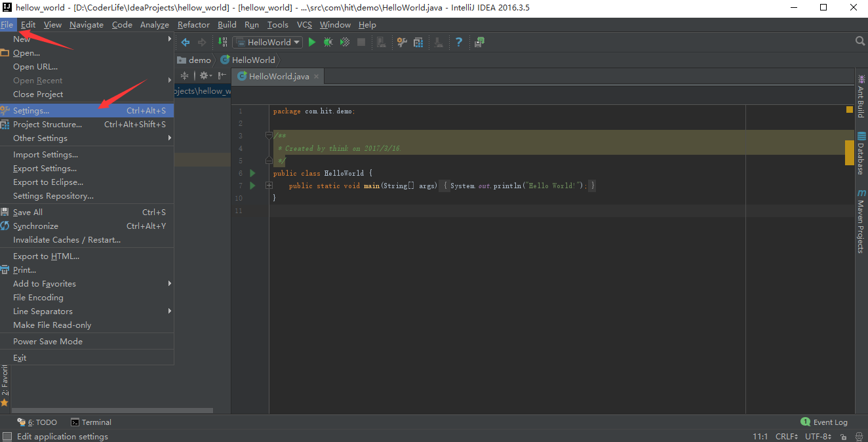Click the demo breadcrumb in navigation bar

point(194,60)
